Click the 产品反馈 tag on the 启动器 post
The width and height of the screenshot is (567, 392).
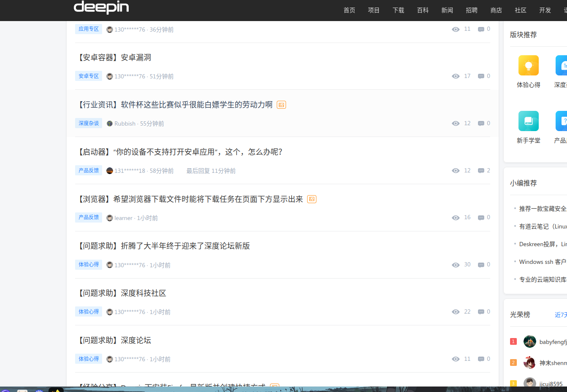click(x=88, y=170)
